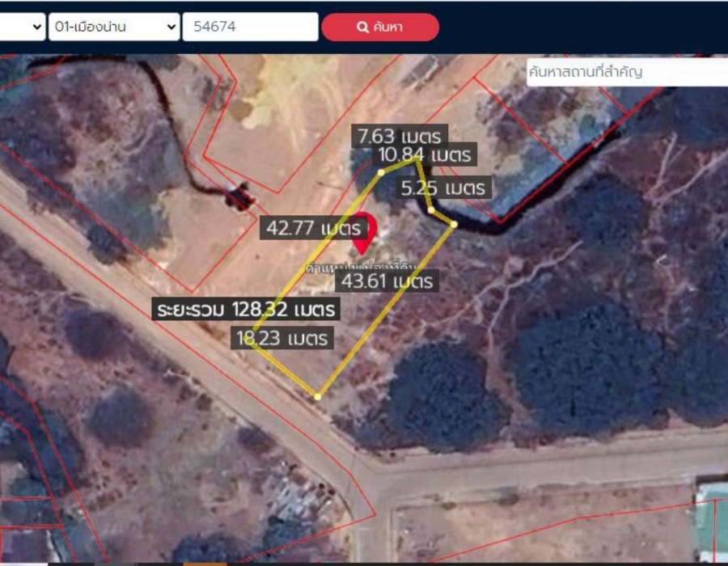
Task: Click the 42.77 เมตร measurement label
Action: pos(313,228)
